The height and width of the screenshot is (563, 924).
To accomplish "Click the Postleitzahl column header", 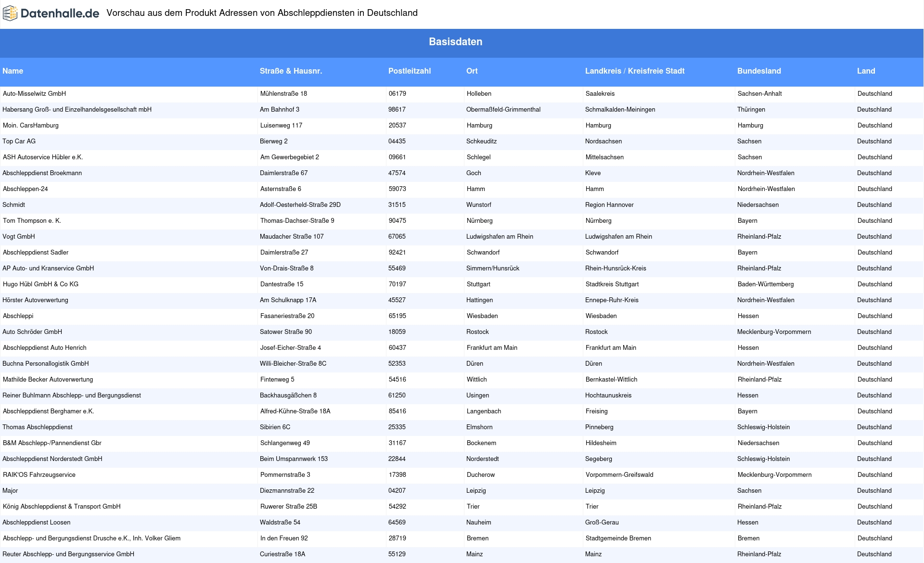I will pos(410,71).
